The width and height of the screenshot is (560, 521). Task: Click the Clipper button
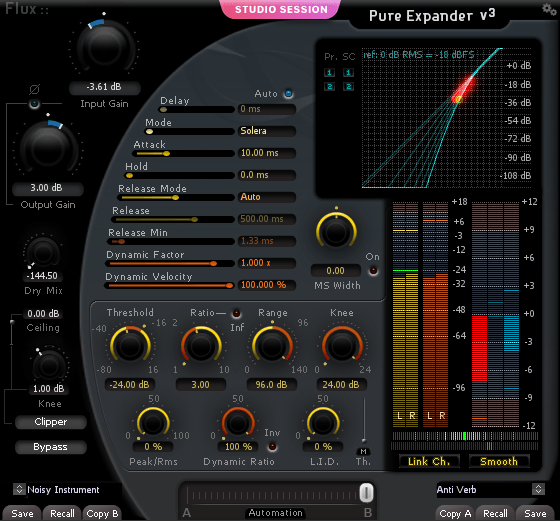[51, 422]
